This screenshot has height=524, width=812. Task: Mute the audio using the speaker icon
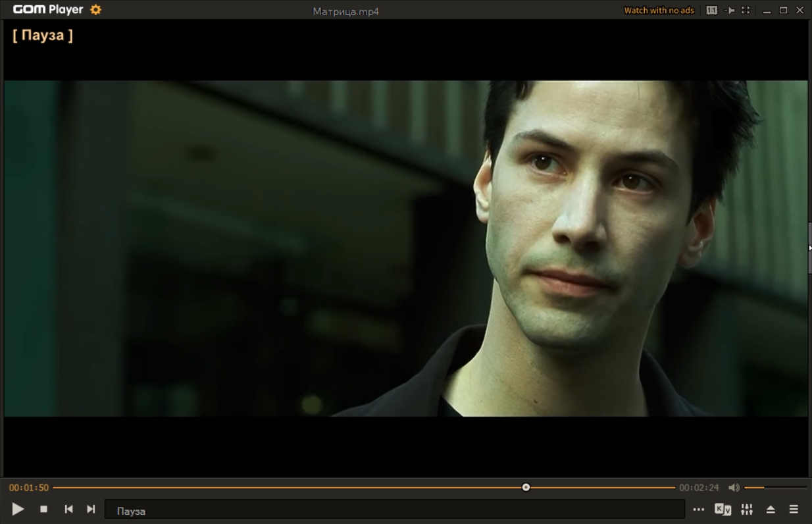coord(734,488)
